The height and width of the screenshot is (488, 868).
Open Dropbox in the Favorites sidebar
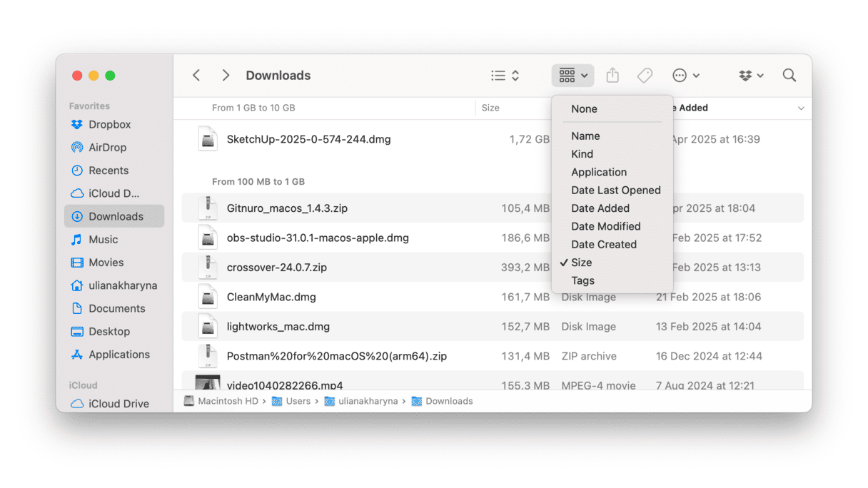109,125
